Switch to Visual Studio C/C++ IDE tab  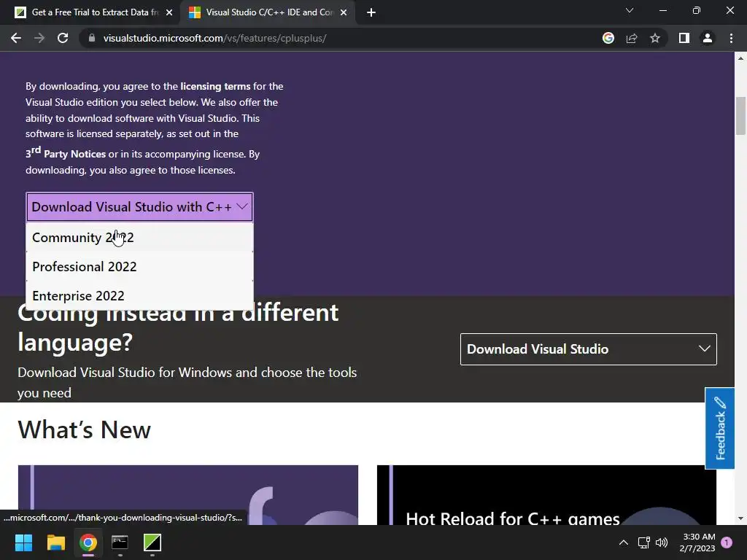click(x=269, y=12)
